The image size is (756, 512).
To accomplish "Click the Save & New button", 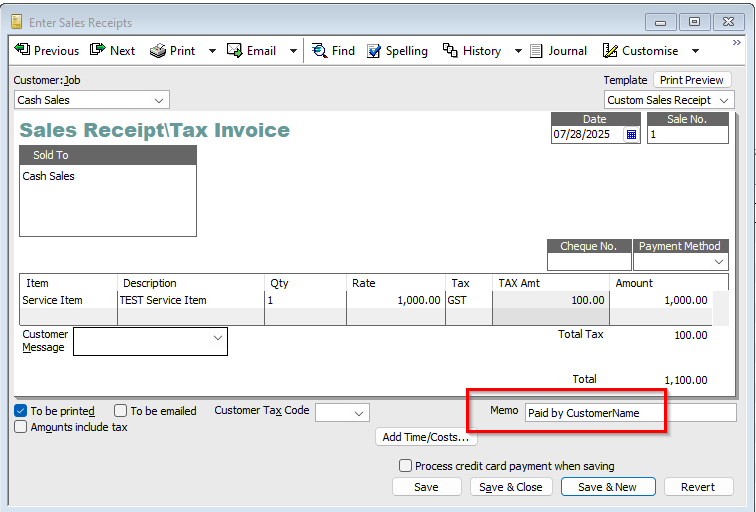I will [x=608, y=487].
